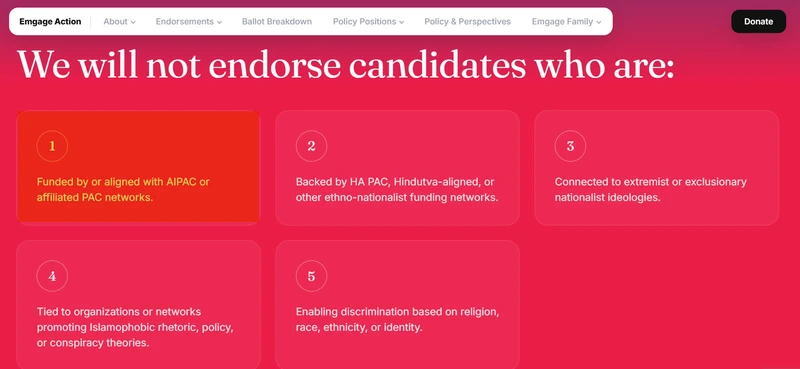Open the Emgage Family dropdown
800x369 pixels.
(566, 21)
